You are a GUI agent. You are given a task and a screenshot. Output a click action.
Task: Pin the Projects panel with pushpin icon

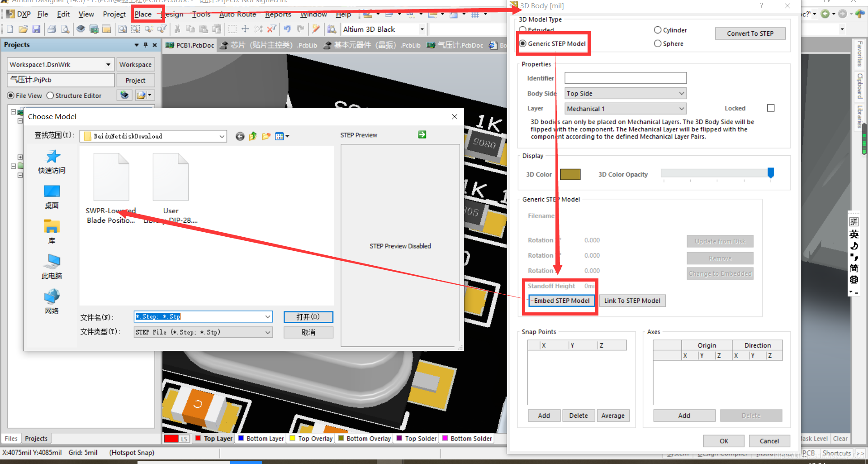[146, 45]
